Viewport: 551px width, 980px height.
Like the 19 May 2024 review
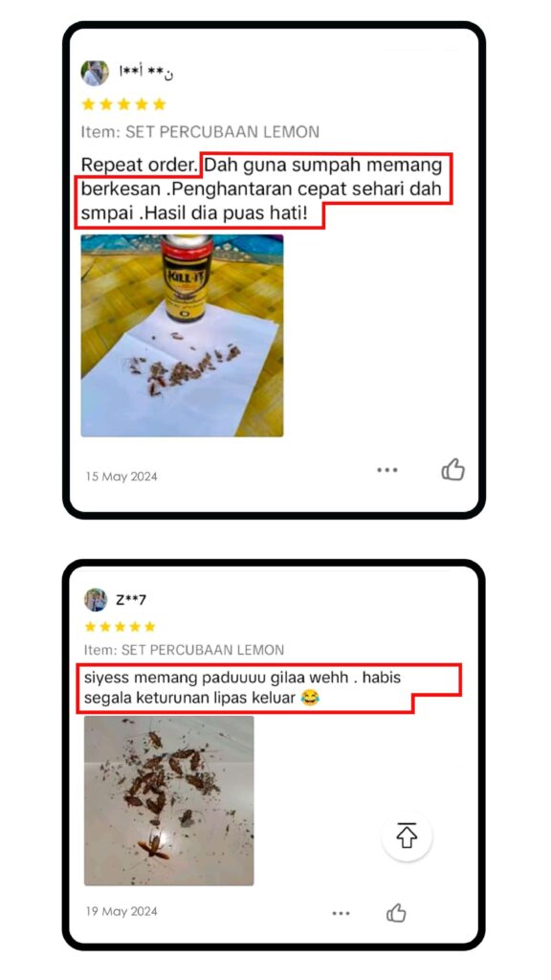(396, 913)
